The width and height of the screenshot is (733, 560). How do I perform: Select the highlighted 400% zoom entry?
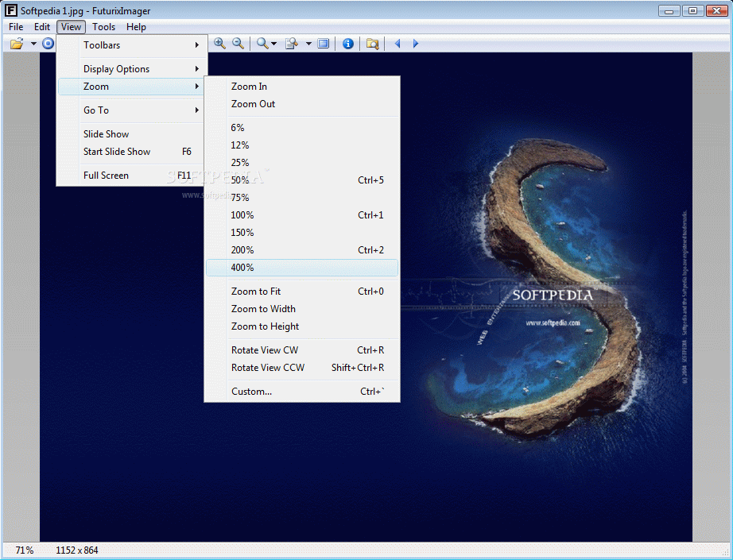pyautogui.click(x=302, y=268)
